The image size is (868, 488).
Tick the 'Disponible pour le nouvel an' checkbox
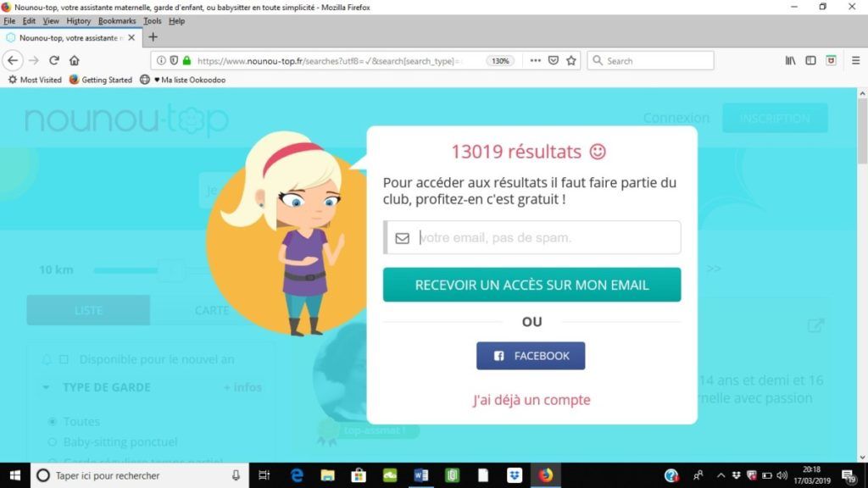click(64, 359)
